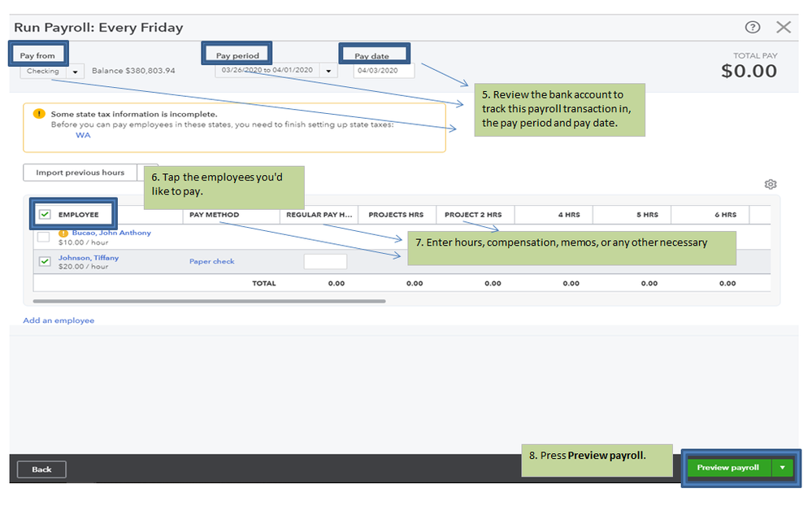812x506 pixels.
Task: Check the box for Bucao, John Anthony
Action: coord(44,237)
